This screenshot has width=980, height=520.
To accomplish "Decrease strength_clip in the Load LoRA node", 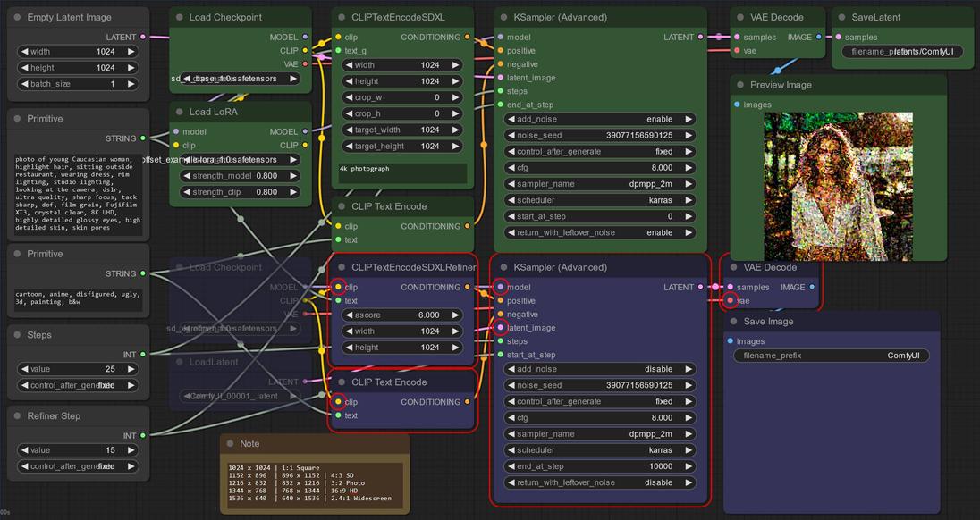I will point(187,192).
